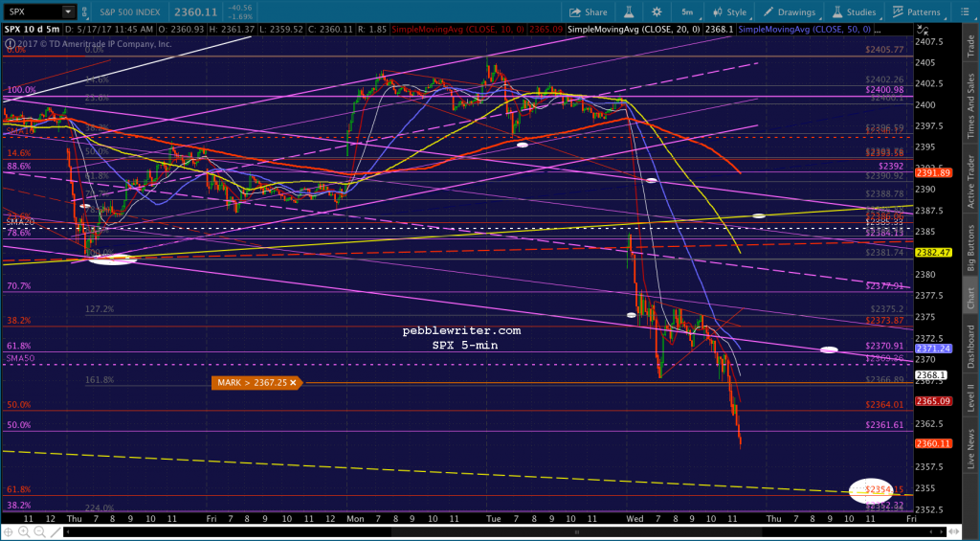Click the SPX symbol input field
The image size is (980, 541).
coord(33,11)
